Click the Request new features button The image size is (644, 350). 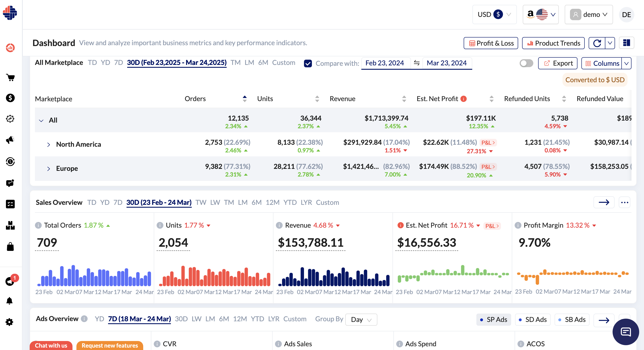pyautogui.click(x=110, y=346)
